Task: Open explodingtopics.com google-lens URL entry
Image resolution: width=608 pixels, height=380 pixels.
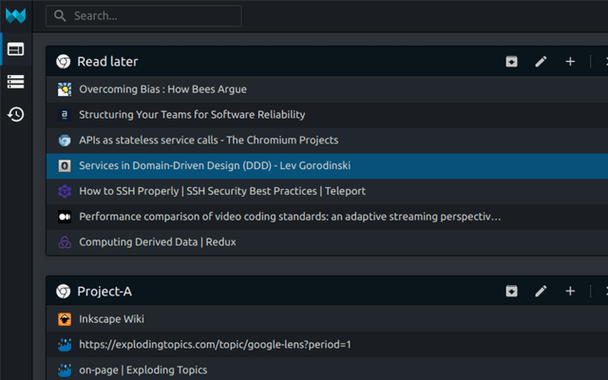Action: click(x=327, y=344)
